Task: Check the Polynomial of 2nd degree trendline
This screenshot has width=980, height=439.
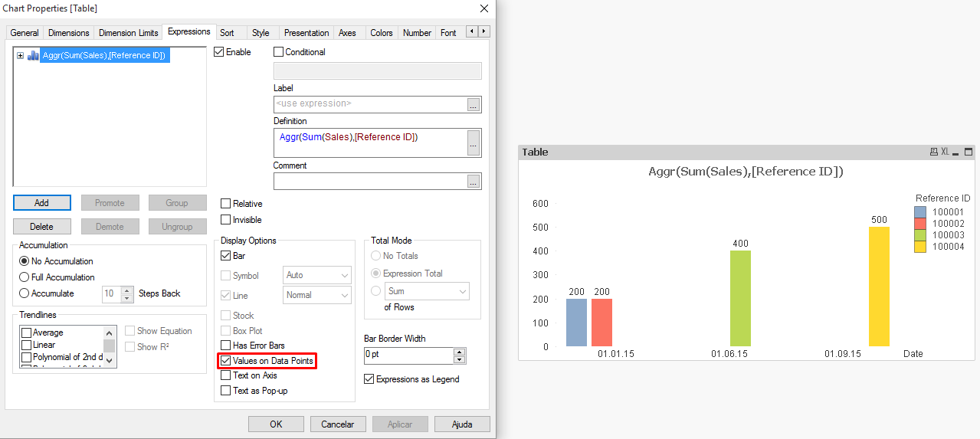Action: click(27, 357)
